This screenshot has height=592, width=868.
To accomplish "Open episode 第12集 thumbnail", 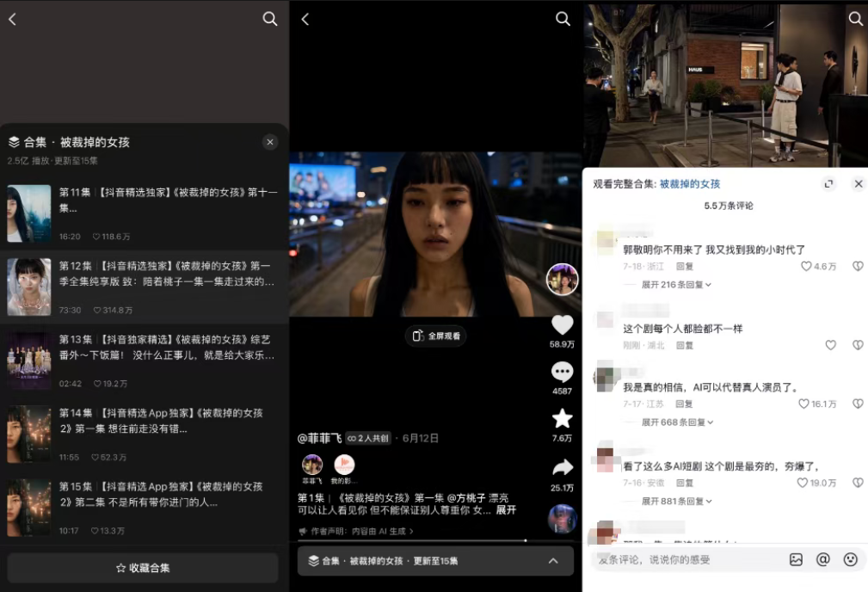I will pos(28,287).
